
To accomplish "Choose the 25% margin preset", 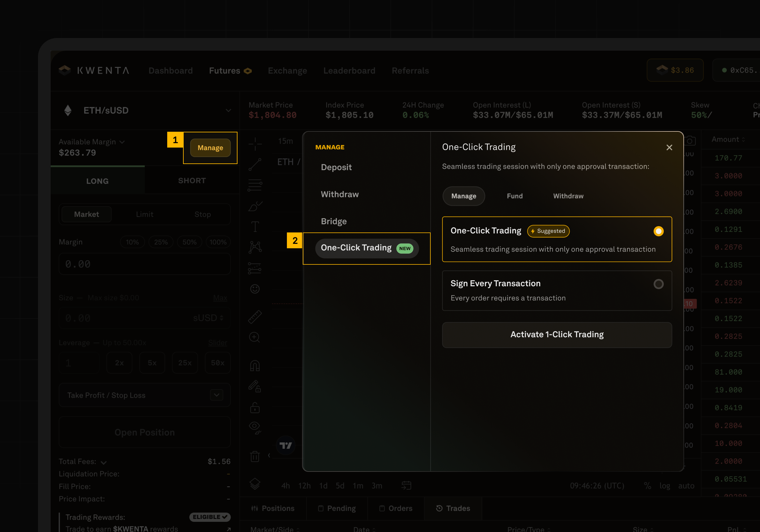I will point(161,242).
